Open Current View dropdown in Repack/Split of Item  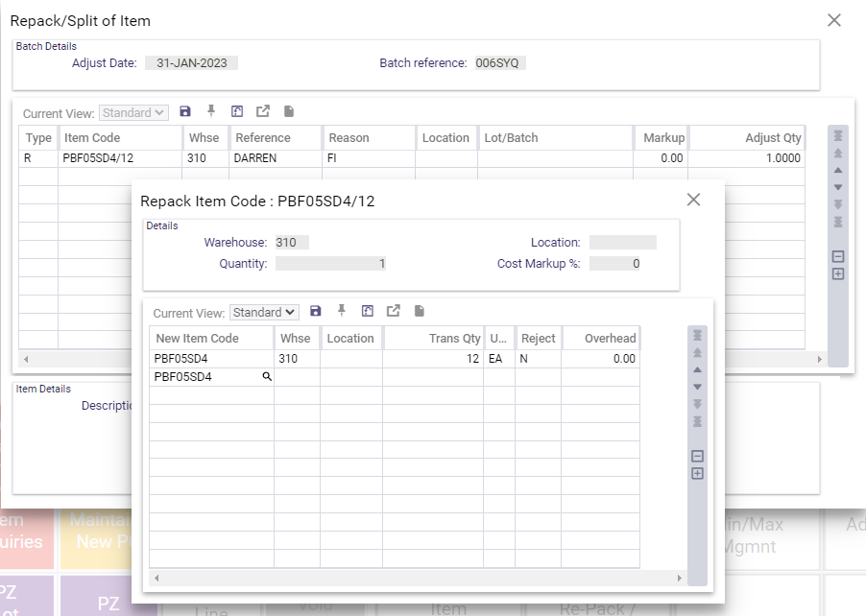133,113
